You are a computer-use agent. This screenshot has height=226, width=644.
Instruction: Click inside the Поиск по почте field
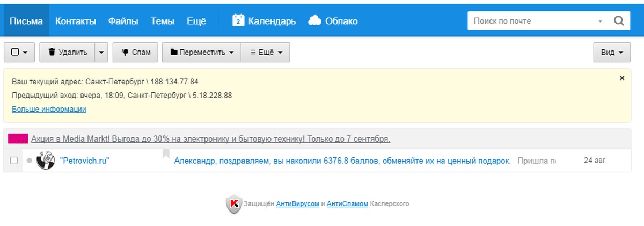(531, 21)
